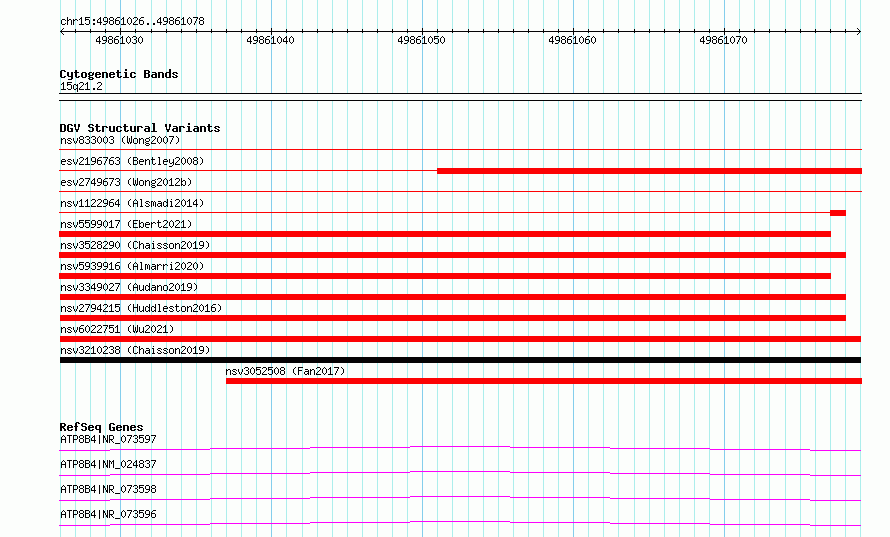Click the magenta line of ATP8B4|NR_073597
Image resolution: width=890 pixels, height=537 pixels.
[x=460, y=447]
